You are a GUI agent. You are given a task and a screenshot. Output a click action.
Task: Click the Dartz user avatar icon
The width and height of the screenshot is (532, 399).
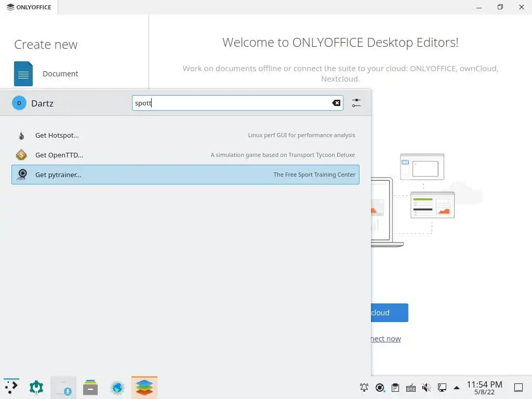pos(19,103)
